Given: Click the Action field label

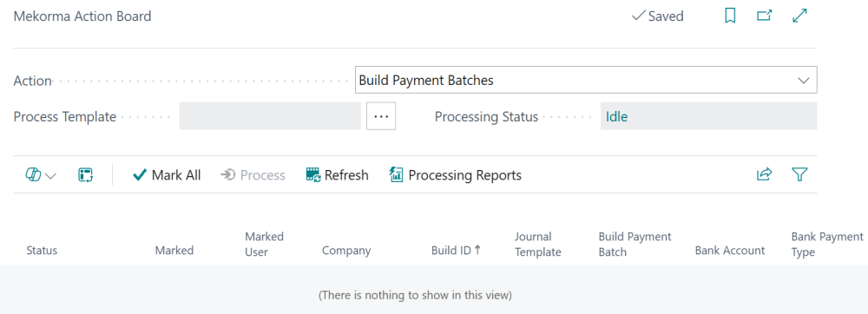Looking at the screenshot, I should pyautogui.click(x=33, y=81).
